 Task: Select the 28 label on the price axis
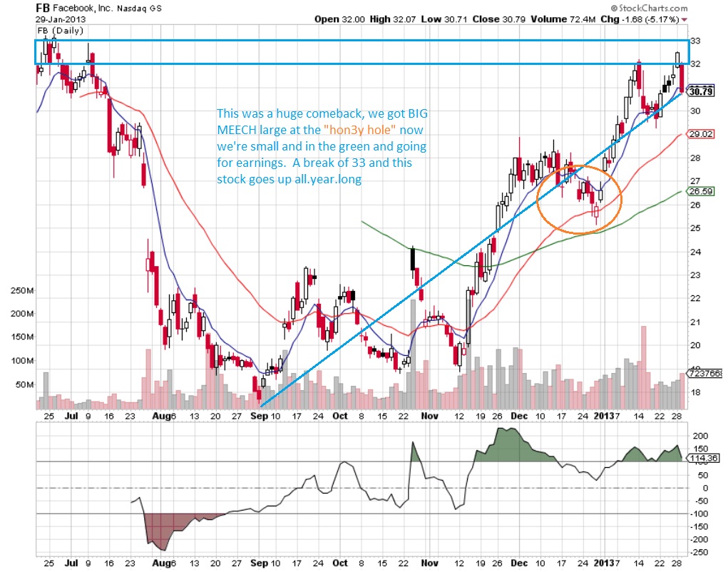695,158
